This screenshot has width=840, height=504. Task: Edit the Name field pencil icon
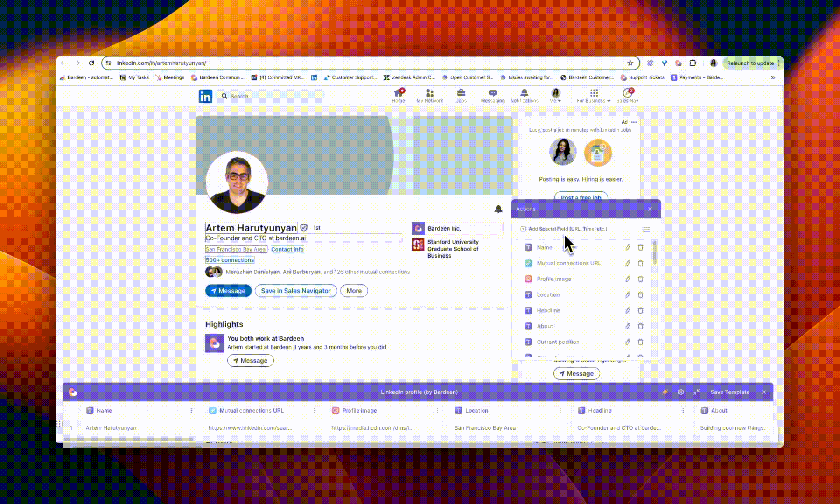(x=628, y=247)
